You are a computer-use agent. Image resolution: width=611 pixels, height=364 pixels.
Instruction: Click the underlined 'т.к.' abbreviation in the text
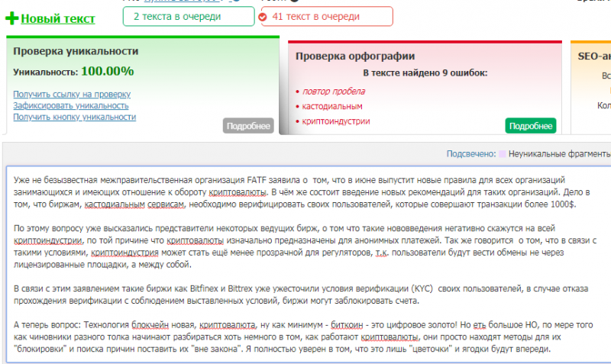pos(382,253)
